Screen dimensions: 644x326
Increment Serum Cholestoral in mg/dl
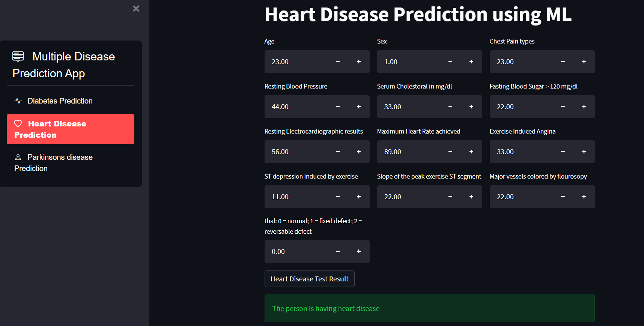[471, 107]
